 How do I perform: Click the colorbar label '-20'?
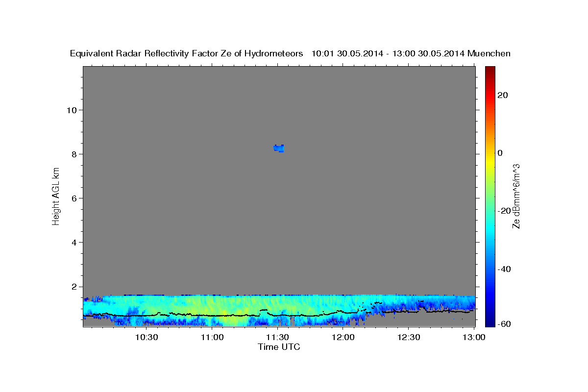click(504, 211)
